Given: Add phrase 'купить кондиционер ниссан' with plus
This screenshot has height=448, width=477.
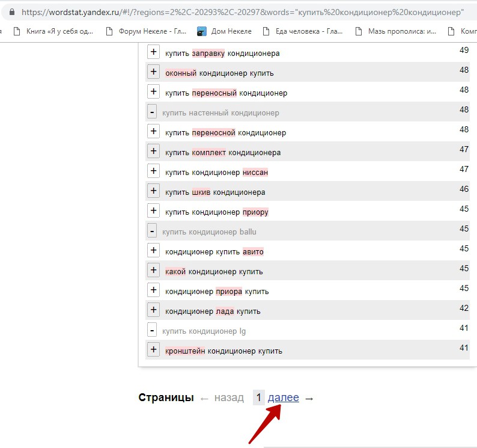Looking at the screenshot, I should tap(153, 171).
